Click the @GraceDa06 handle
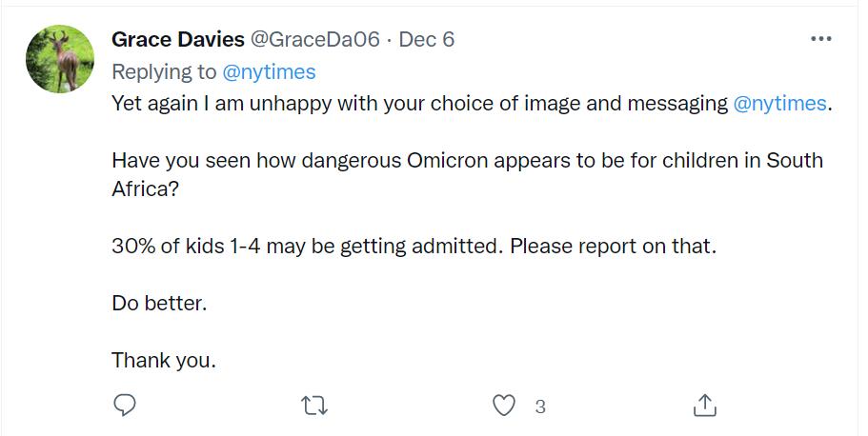868x436 pixels. tap(314, 39)
